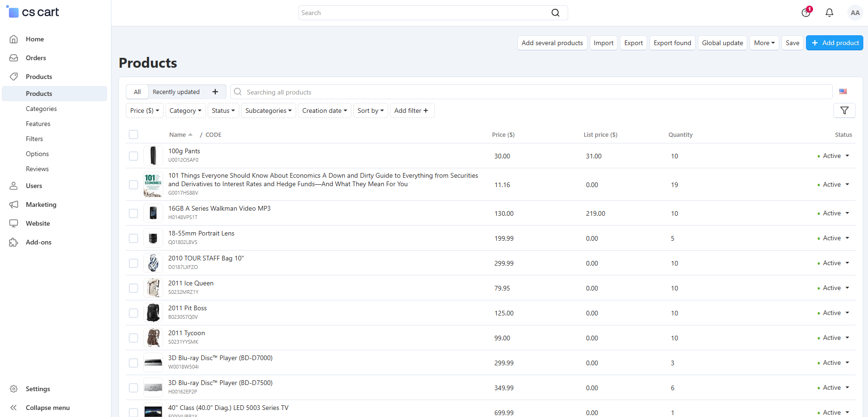Click the Users person icon in the sidebar
868x417 pixels.
point(14,186)
